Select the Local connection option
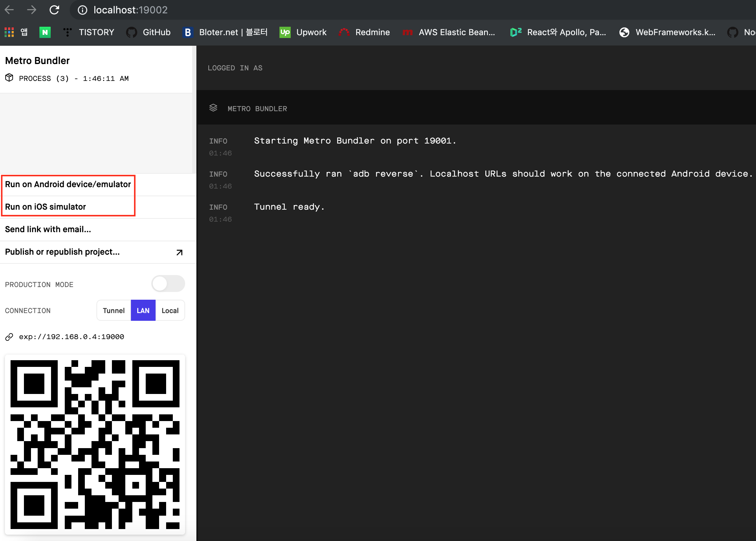The height and width of the screenshot is (541, 756). pyautogui.click(x=170, y=311)
